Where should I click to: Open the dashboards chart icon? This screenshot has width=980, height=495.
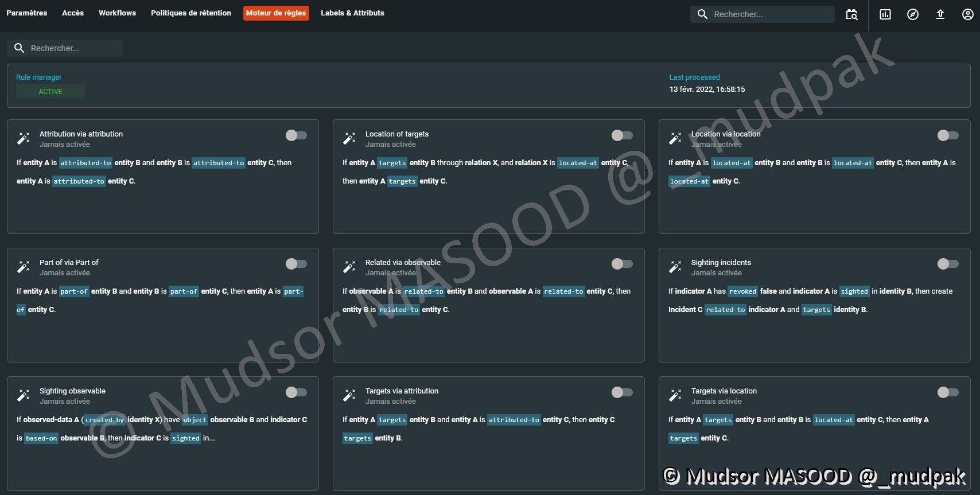(x=885, y=14)
